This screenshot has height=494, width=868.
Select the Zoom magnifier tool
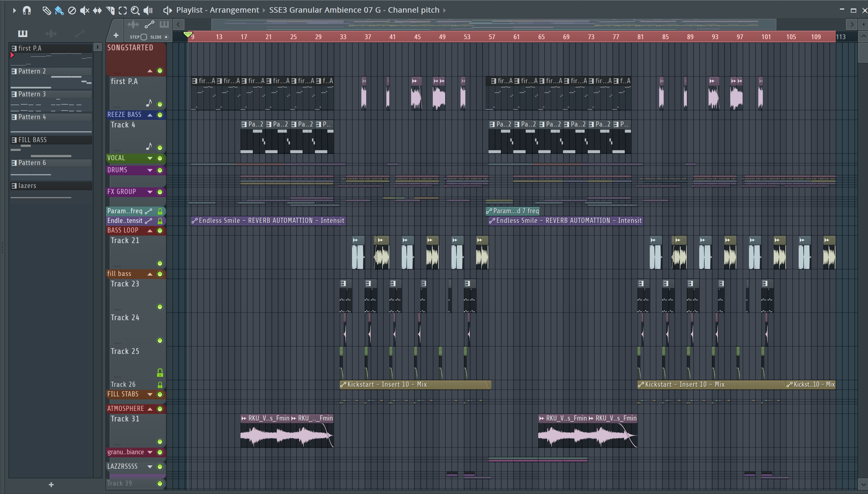pos(135,11)
